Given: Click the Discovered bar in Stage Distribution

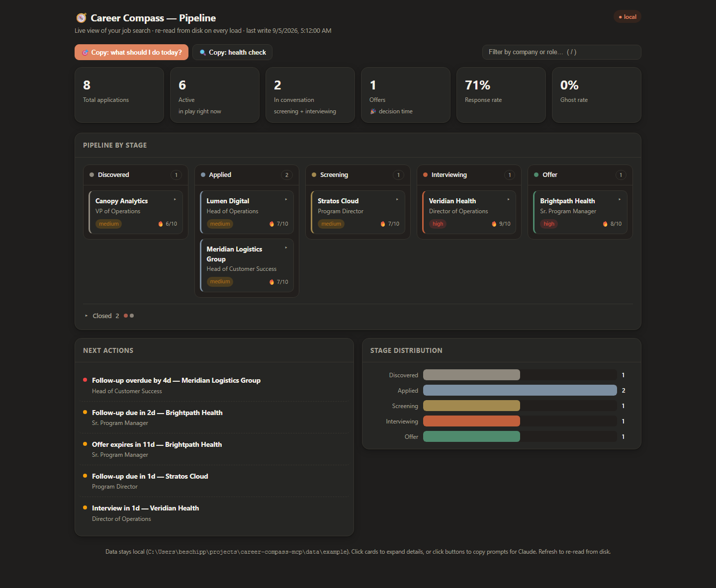Looking at the screenshot, I should point(471,375).
